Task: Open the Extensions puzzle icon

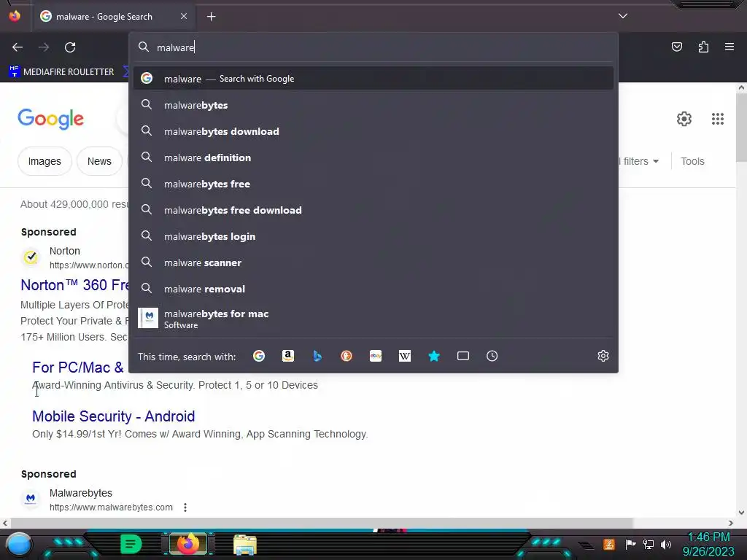Action: pos(703,47)
